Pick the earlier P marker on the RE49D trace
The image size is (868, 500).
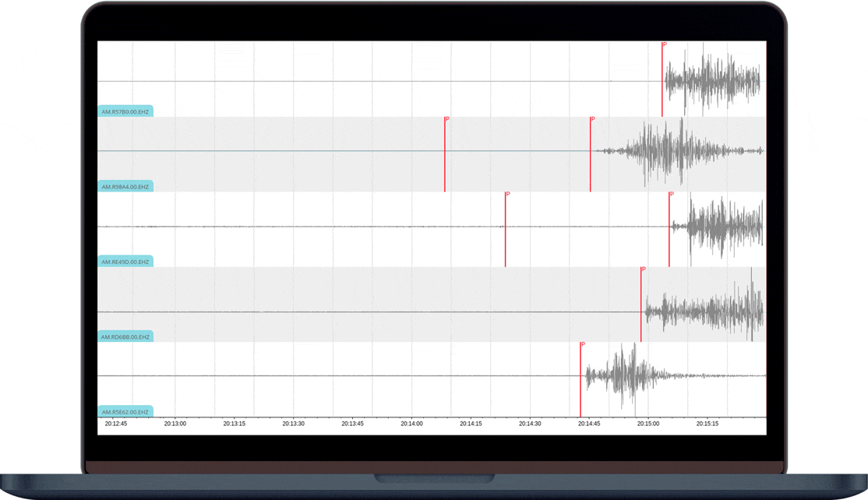pos(505,229)
